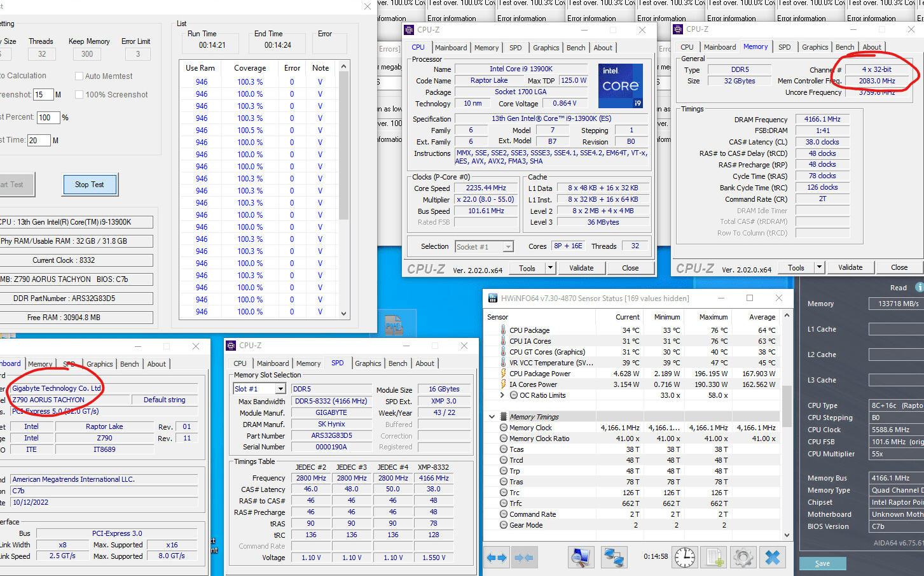Open About tab in Slot Selection CPU-Z window
The width and height of the screenshot is (924, 576).
click(x=425, y=363)
